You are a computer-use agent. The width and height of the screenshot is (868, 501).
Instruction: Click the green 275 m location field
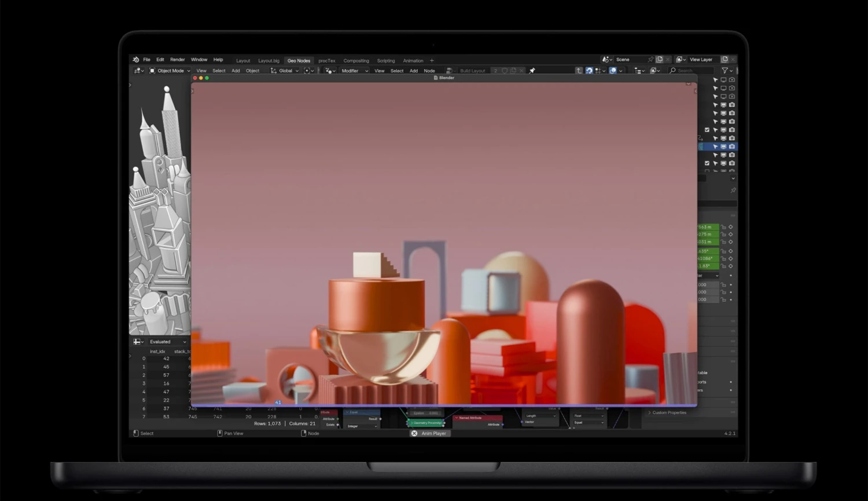coord(708,234)
